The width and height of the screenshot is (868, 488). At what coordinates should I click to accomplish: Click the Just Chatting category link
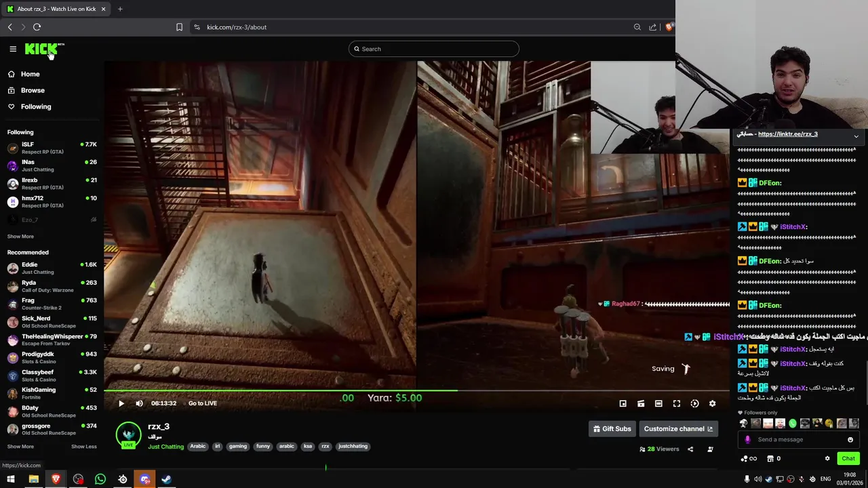click(166, 447)
